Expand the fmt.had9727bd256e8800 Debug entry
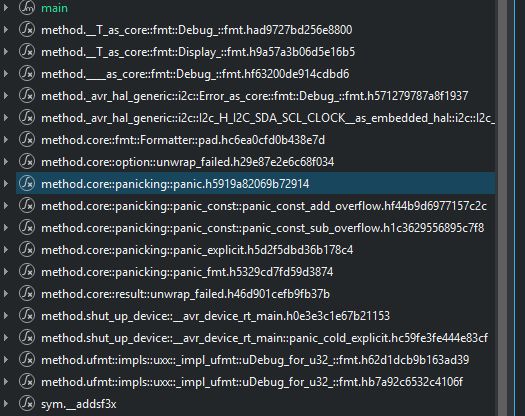The height and width of the screenshot is (416, 525). pyautogui.click(x=6, y=29)
